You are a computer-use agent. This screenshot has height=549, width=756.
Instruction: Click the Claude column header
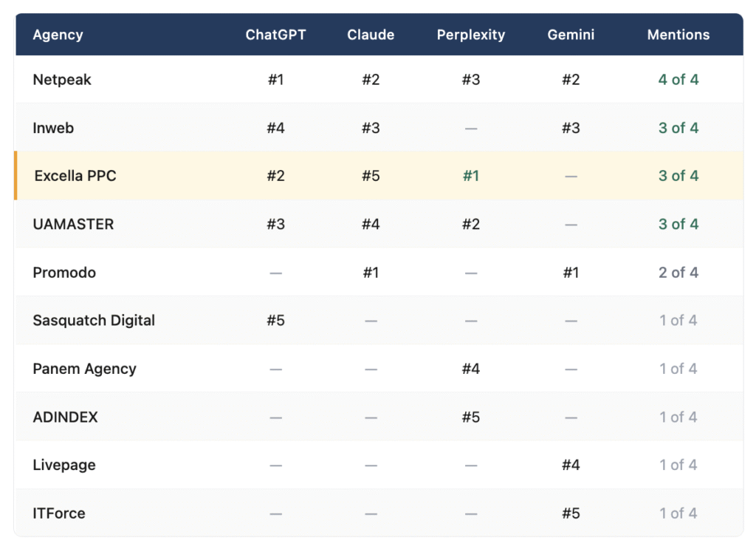[x=371, y=35]
